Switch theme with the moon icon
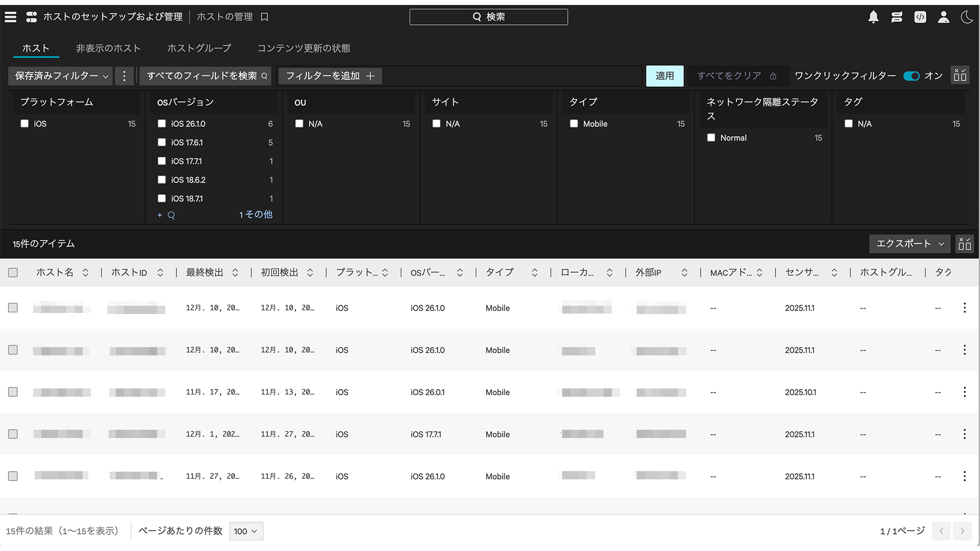Viewport: 980px width, 551px height. click(967, 17)
